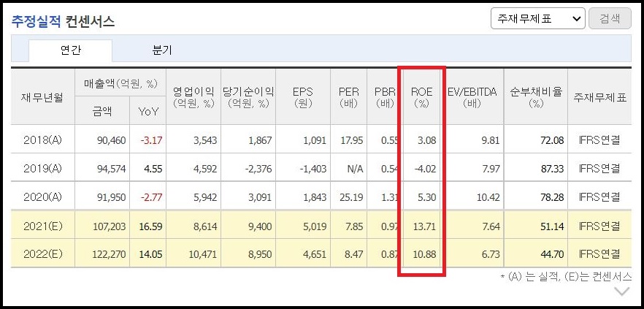Viewport: 644px width, 309px height.
Task: Click YoY value 14.05
Action: coord(150,254)
